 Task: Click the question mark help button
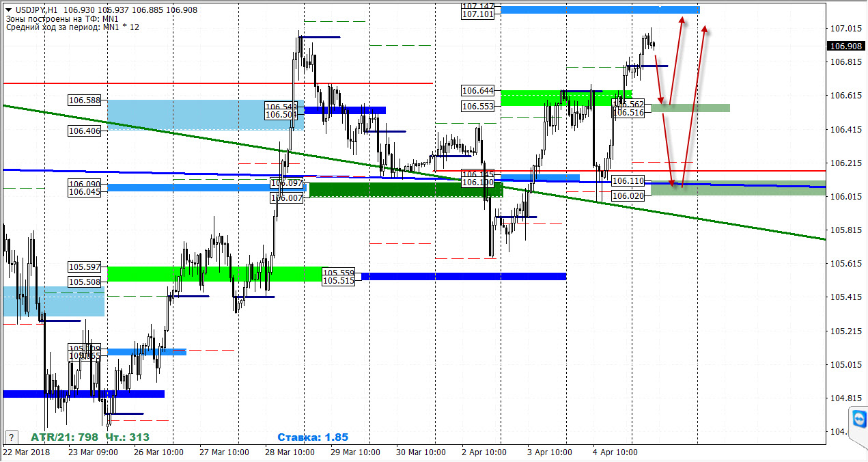click(10, 437)
